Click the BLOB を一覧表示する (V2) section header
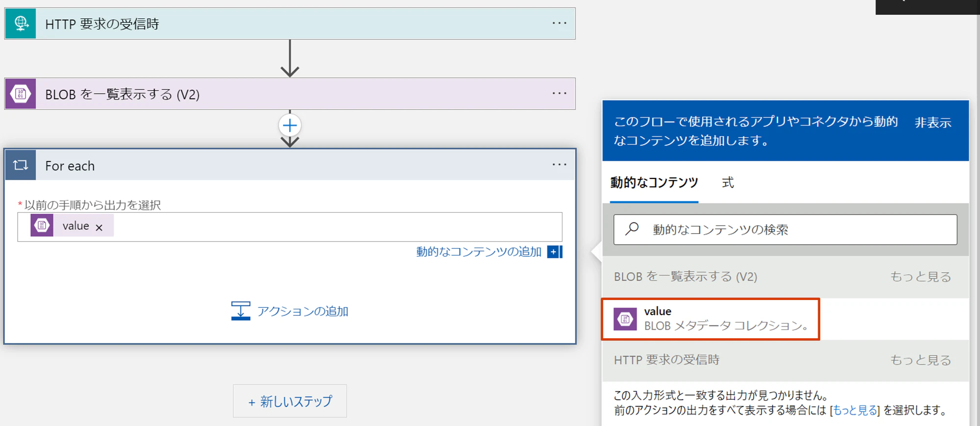Image resolution: width=980 pixels, height=426 pixels. [686, 276]
